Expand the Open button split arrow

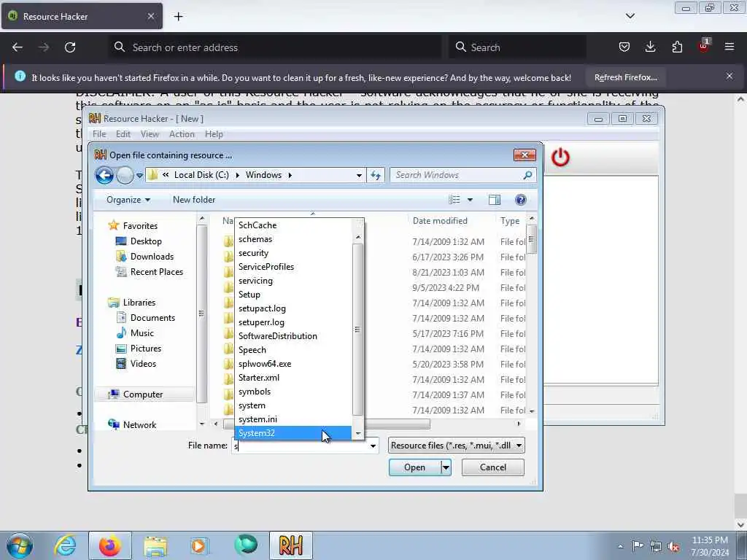[x=446, y=467]
